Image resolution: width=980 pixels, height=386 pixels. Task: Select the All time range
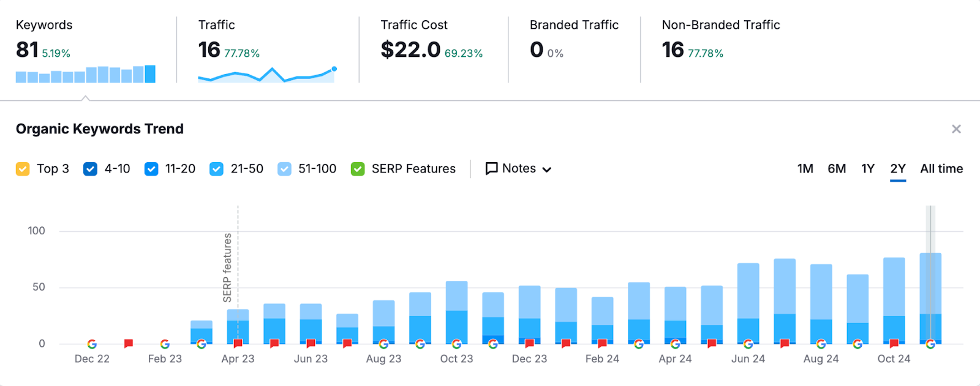click(941, 169)
